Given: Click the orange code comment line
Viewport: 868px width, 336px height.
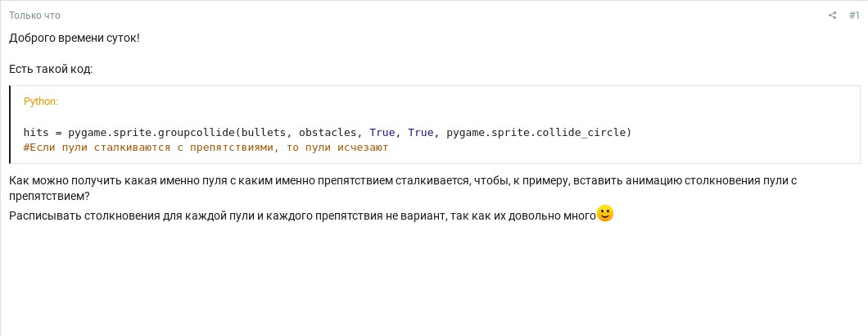Looking at the screenshot, I should pos(206,148).
